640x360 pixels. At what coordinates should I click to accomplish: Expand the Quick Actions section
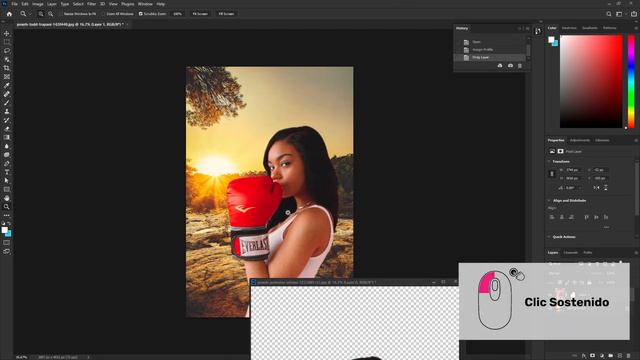549,237
